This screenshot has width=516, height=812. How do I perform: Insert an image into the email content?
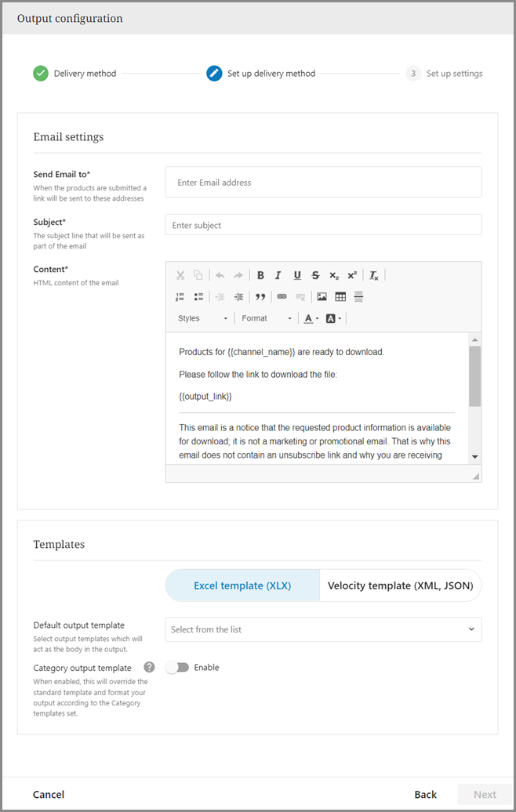coord(322,297)
